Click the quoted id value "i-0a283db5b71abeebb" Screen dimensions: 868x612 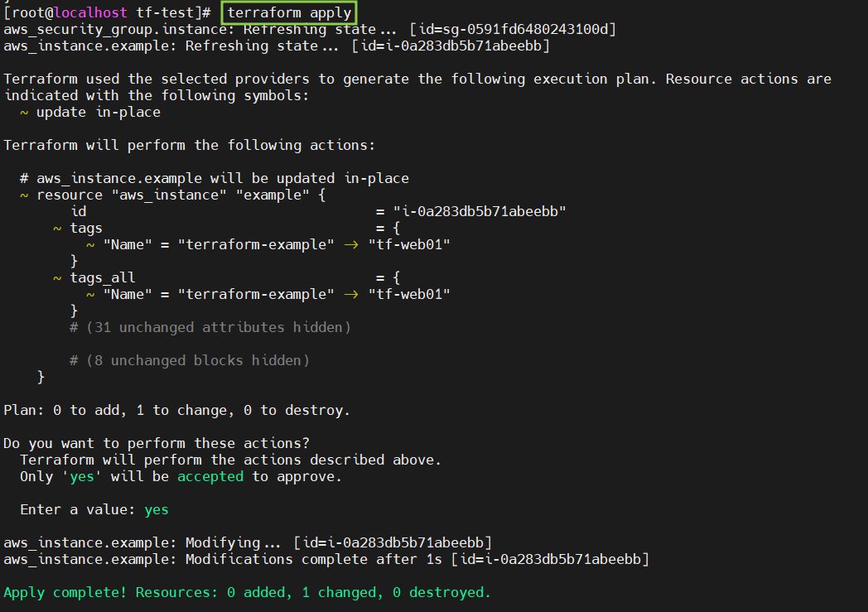(x=480, y=212)
